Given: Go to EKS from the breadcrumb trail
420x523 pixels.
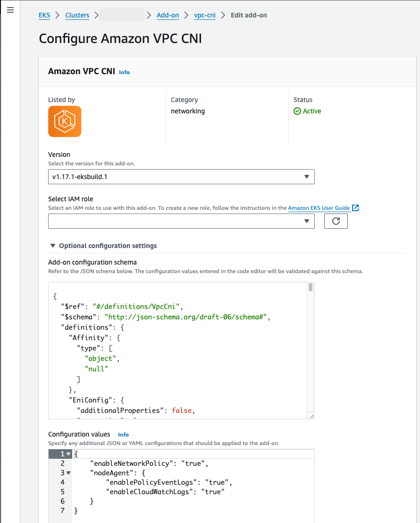Looking at the screenshot, I should [x=44, y=15].
